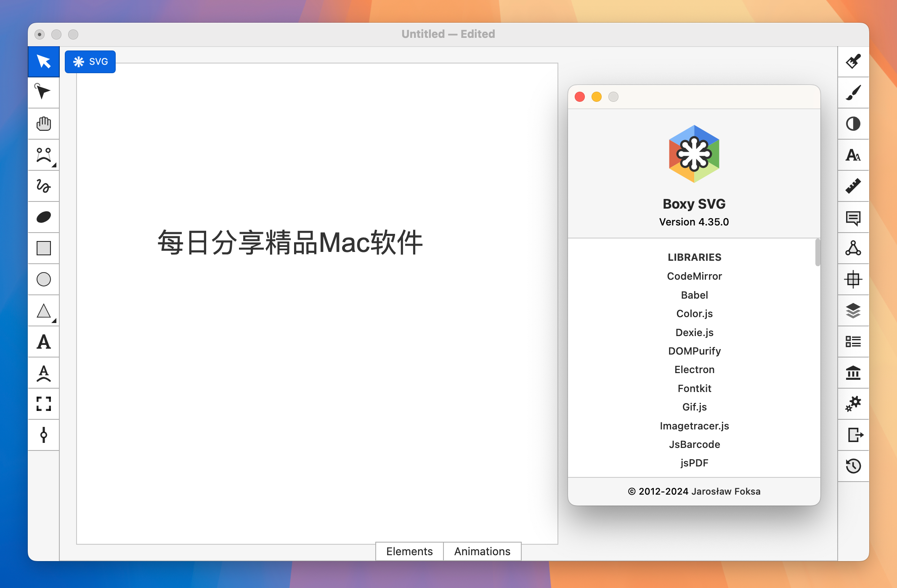The height and width of the screenshot is (588, 897).
Task: Click the Imagetracer.js library entry
Action: click(x=694, y=426)
